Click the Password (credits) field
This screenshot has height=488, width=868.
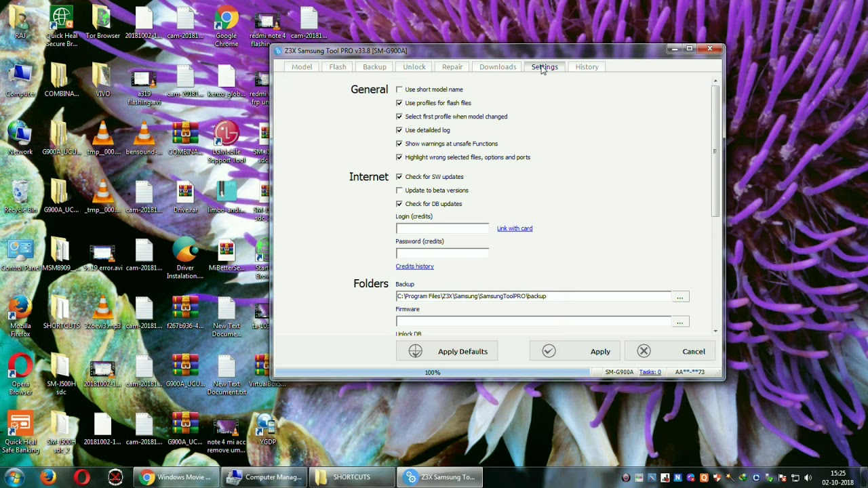(x=442, y=253)
